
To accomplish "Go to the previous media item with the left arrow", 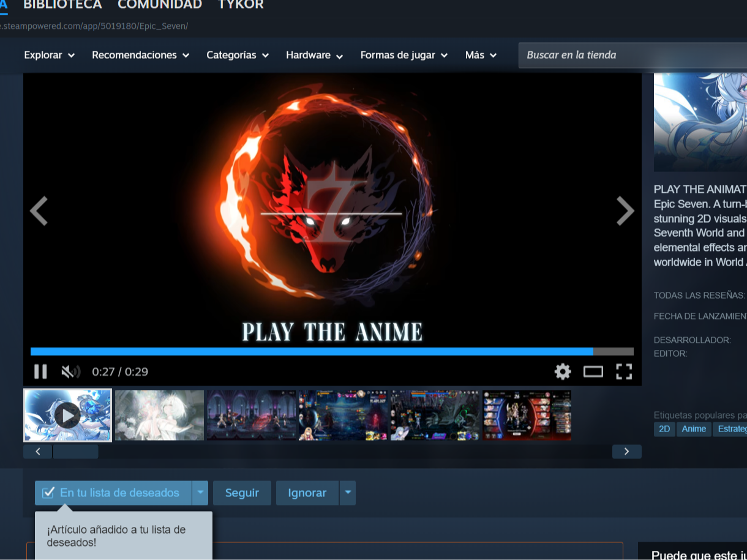I will click(x=39, y=211).
